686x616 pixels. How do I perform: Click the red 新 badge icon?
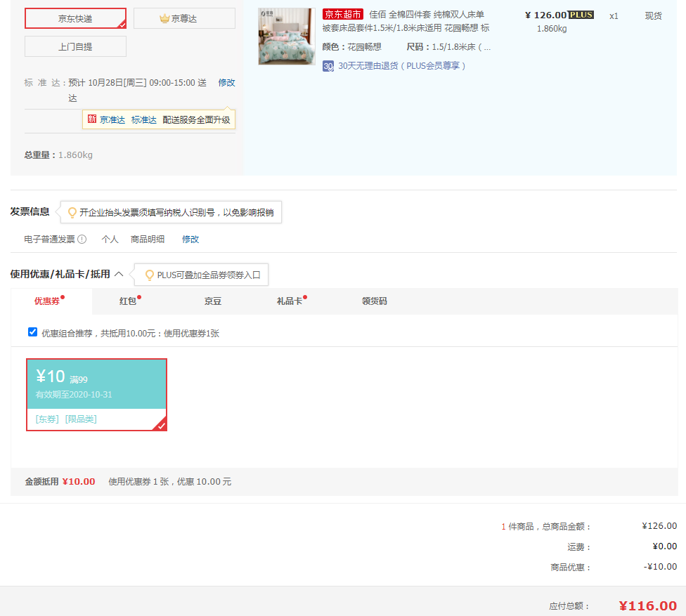92,119
